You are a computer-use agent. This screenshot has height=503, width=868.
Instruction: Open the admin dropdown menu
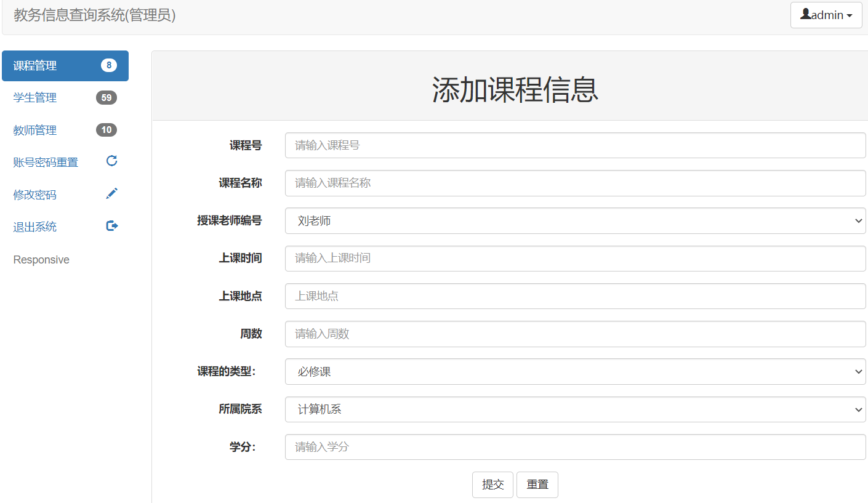(x=826, y=15)
